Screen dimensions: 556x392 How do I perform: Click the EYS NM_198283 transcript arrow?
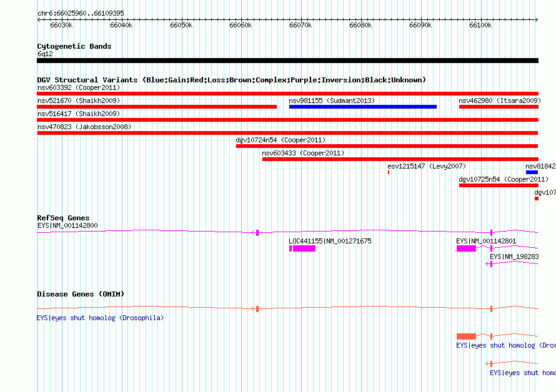coord(489,264)
